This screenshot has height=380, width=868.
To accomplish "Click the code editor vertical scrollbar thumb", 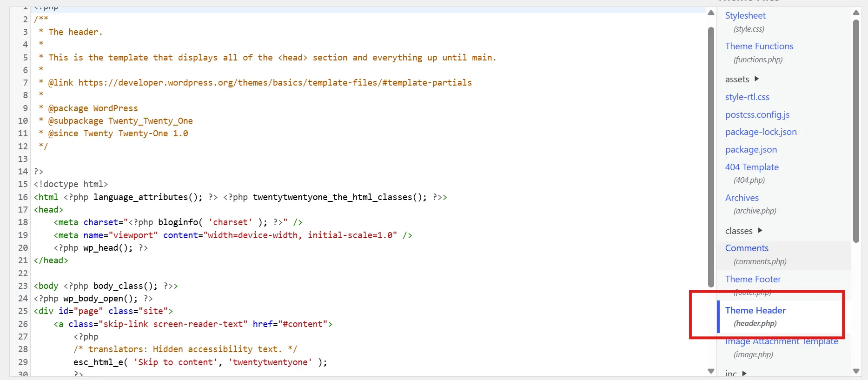I will click(x=711, y=157).
